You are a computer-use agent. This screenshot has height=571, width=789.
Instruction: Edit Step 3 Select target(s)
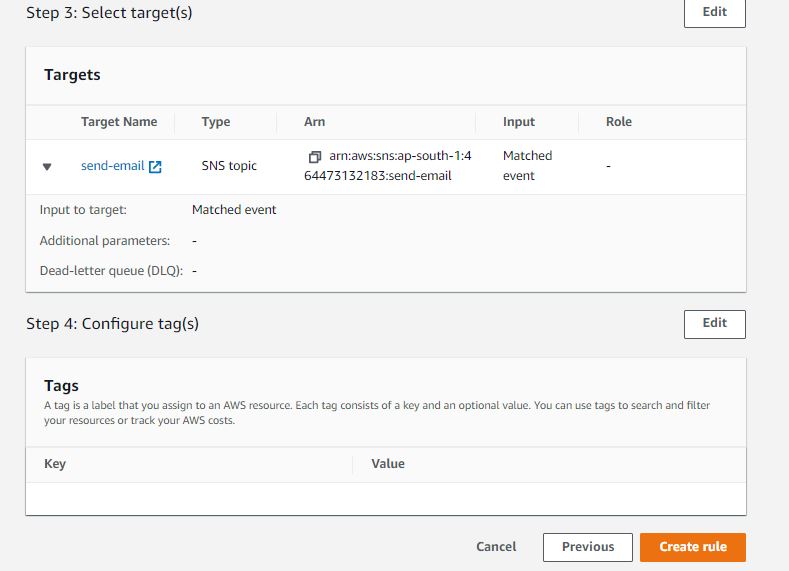click(714, 12)
